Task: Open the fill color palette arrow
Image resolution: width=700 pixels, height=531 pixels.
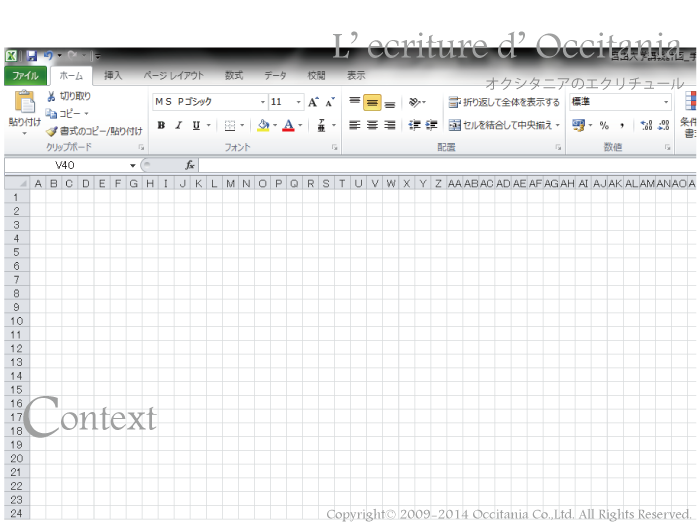Action: tap(275, 125)
